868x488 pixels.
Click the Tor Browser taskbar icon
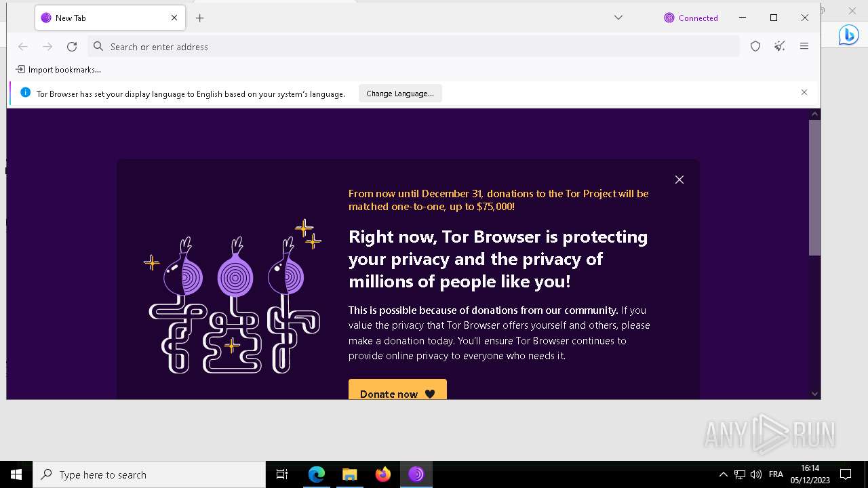point(416,474)
